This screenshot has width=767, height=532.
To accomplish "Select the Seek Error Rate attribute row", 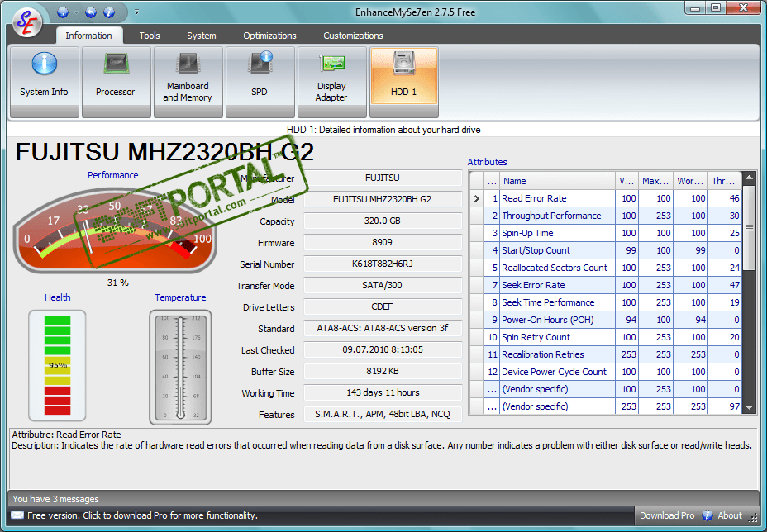I will coord(606,285).
